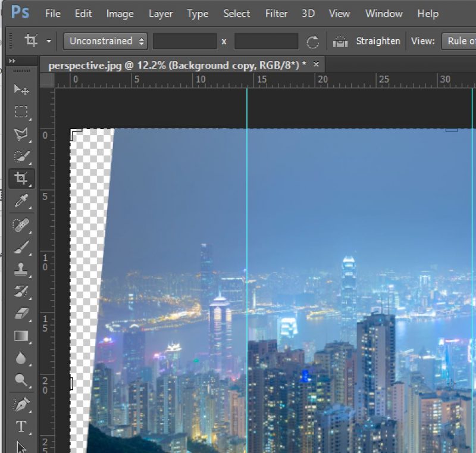This screenshot has height=453, width=476.
Task: Select the Zoom tool
Action: (21, 380)
